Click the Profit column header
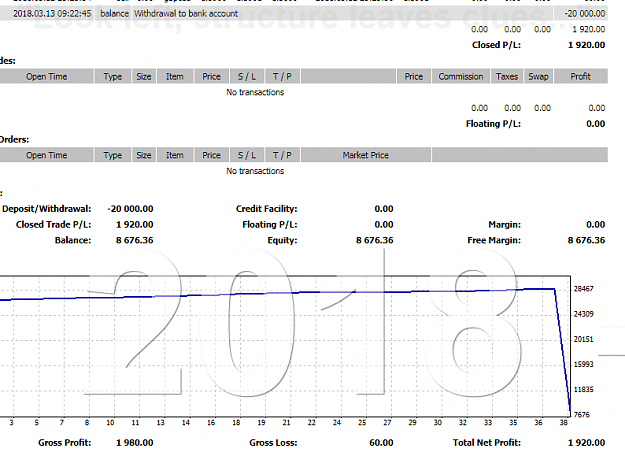The width and height of the screenshot is (625, 452). (580, 76)
